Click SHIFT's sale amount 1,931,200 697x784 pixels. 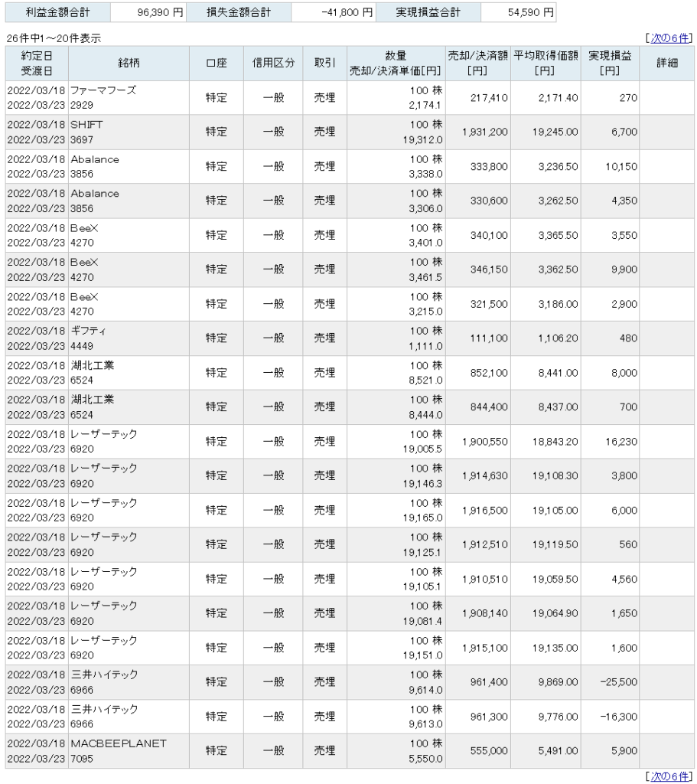coord(484,132)
